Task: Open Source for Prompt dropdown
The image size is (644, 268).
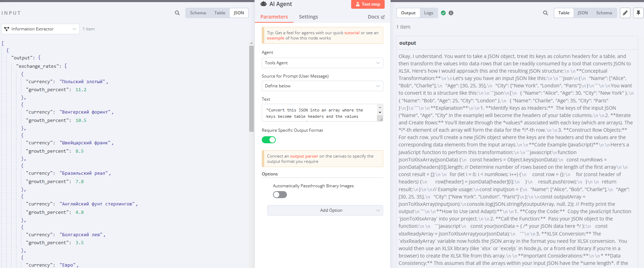Action: point(323,86)
